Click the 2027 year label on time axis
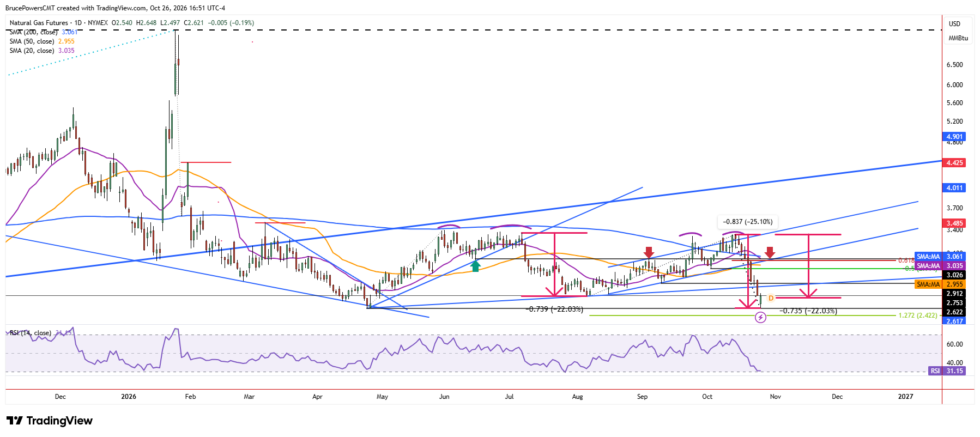 905,397
